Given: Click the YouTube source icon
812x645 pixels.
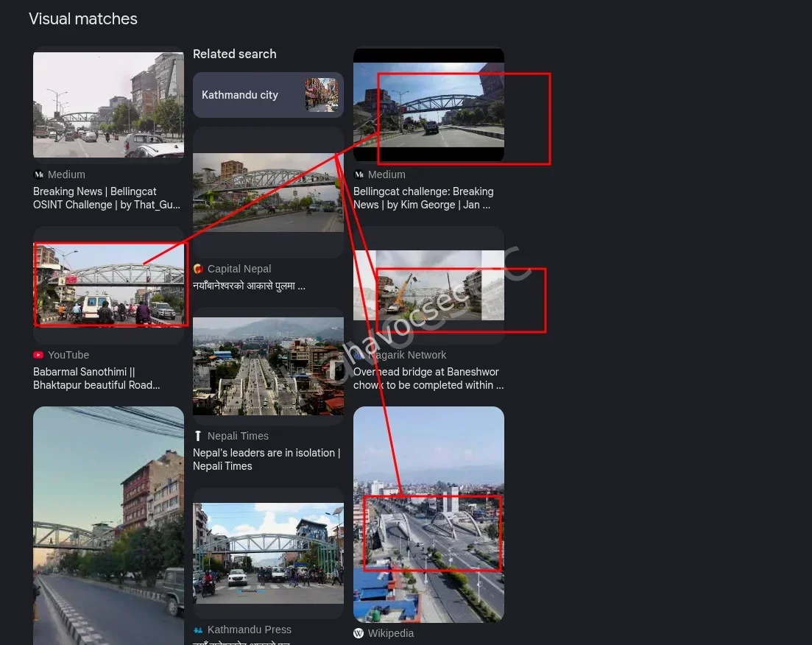Looking at the screenshot, I should (x=39, y=355).
